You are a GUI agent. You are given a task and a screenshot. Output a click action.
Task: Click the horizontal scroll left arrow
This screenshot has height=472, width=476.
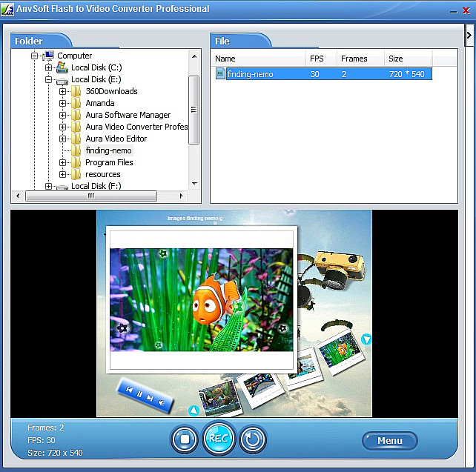click(x=18, y=196)
